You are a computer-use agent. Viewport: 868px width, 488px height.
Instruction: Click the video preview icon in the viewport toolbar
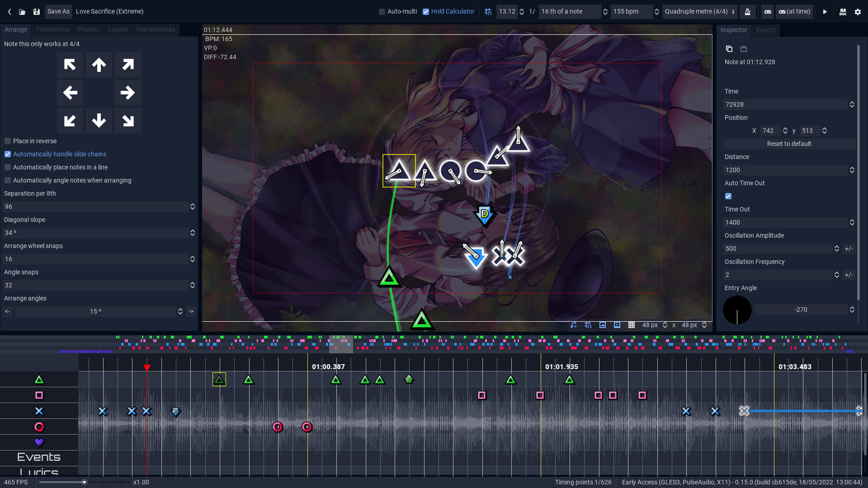617,325
